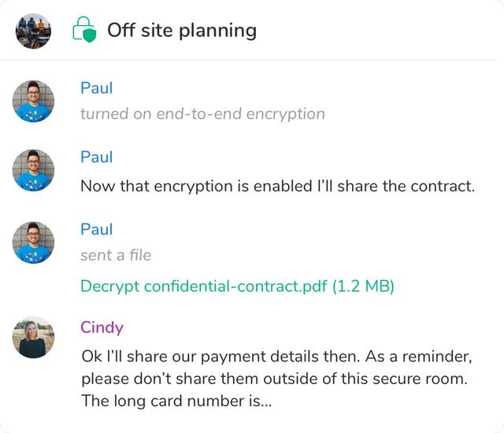Viewport: 504px width, 433px height.
Task: Click the green encryption lock shield icon
Action: tap(84, 30)
